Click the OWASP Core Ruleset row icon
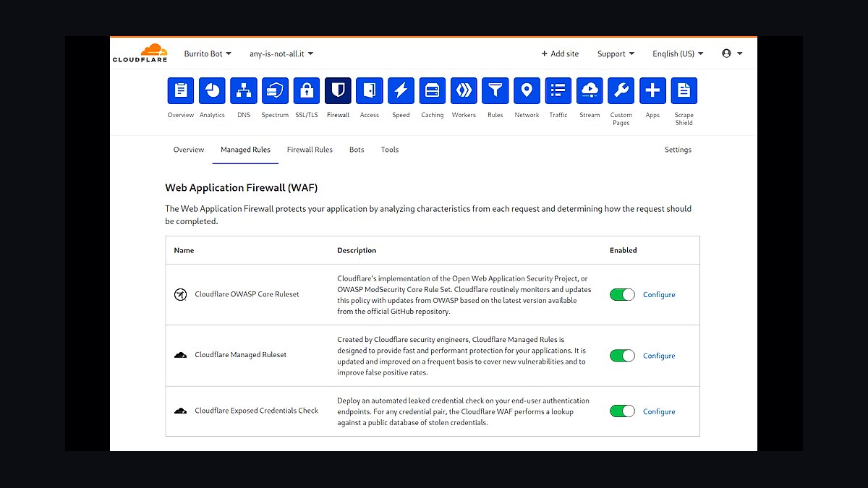The width and height of the screenshot is (868, 488). pyautogui.click(x=181, y=294)
